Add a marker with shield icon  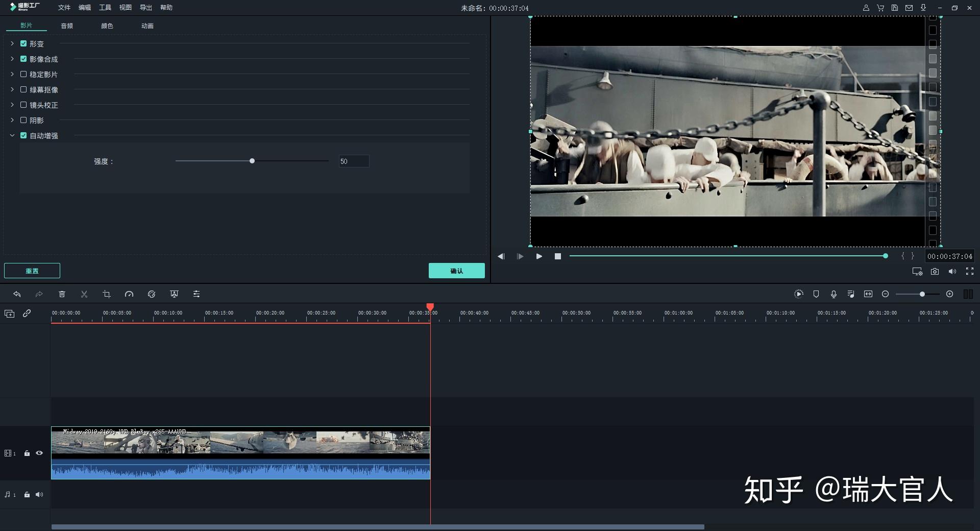[x=816, y=294]
